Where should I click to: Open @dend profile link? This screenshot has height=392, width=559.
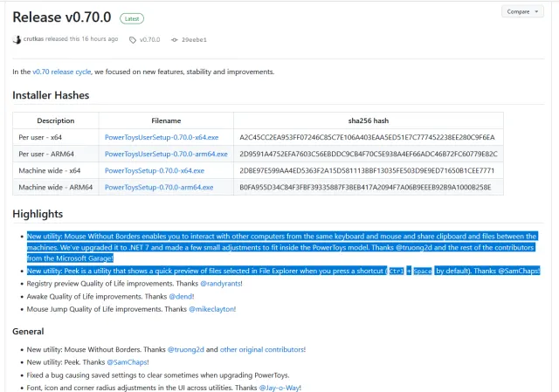pyautogui.click(x=181, y=297)
